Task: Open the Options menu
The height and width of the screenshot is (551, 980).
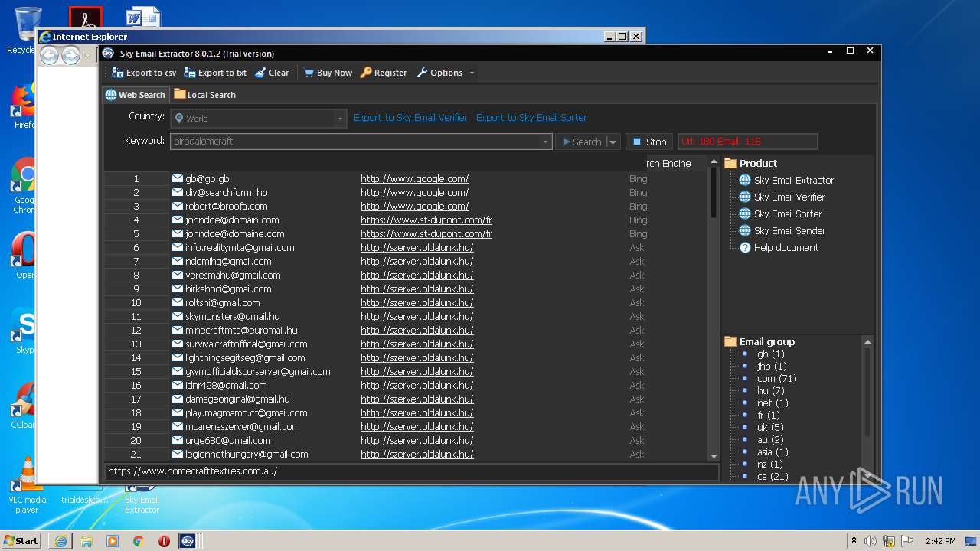Action: pos(439,73)
